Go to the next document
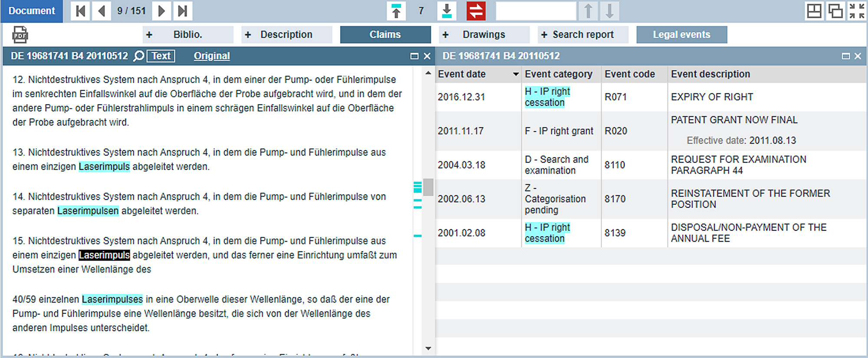This screenshot has width=868, height=358. click(x=161, y=11)
